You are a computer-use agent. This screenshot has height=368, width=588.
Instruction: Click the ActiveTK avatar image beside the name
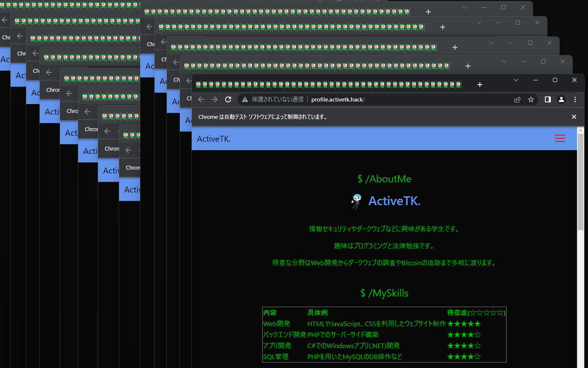click(x=356, y=201)
